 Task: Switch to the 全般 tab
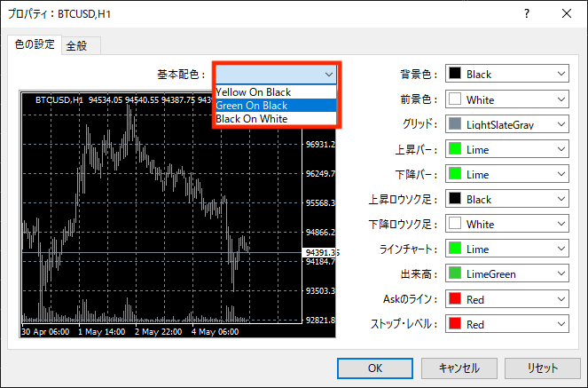click(x=81, y=46)
